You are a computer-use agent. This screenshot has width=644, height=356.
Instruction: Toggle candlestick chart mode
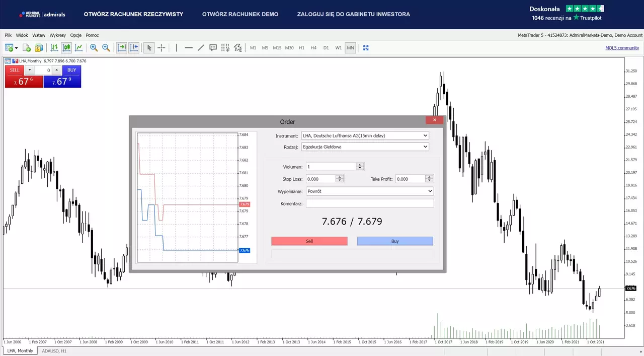point(66,48)
